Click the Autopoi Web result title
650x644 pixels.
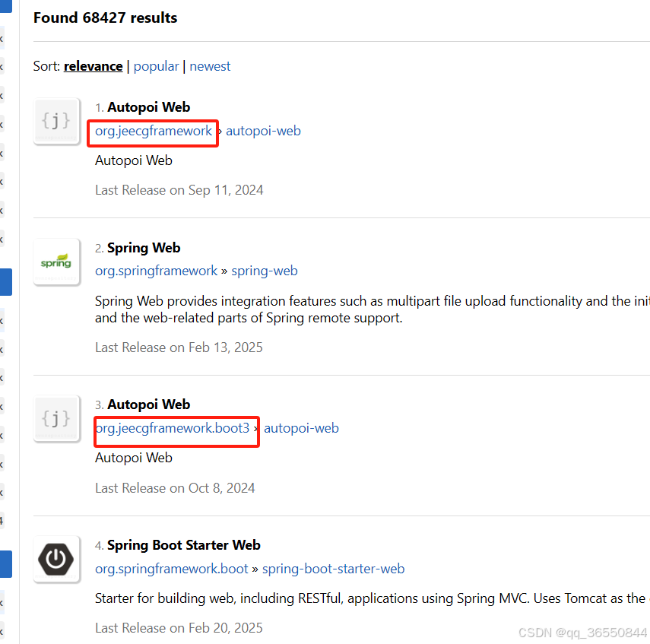pyautogui.click(x=149, y=106)
